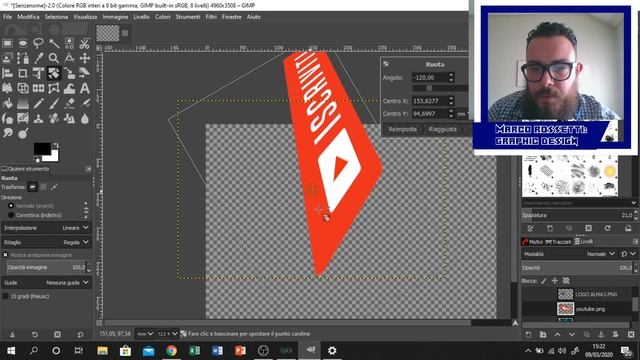Open Guide Nessuna guide dropdown
The height and width of the screenshot is (360, 640).
46,282
